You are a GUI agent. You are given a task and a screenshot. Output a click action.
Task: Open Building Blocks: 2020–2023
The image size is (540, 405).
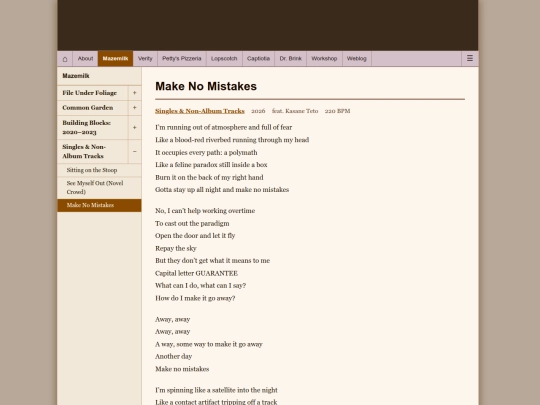[x=93, y=127]
